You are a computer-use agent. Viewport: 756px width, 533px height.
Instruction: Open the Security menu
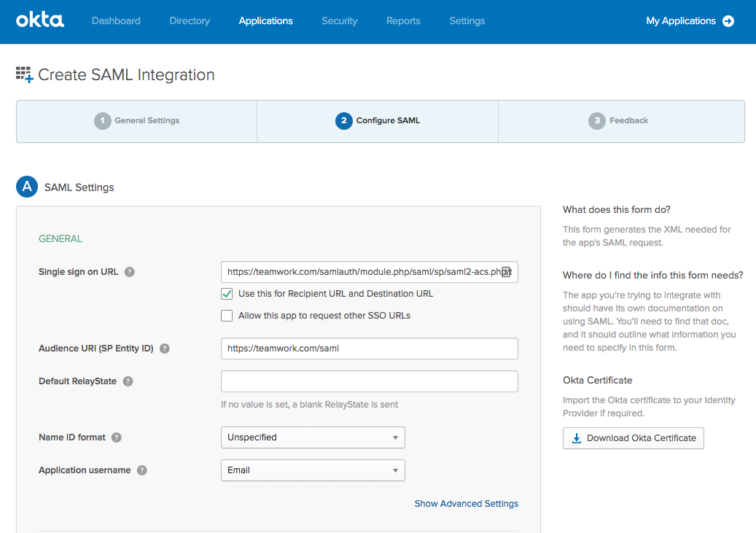[x=340, y=20]
